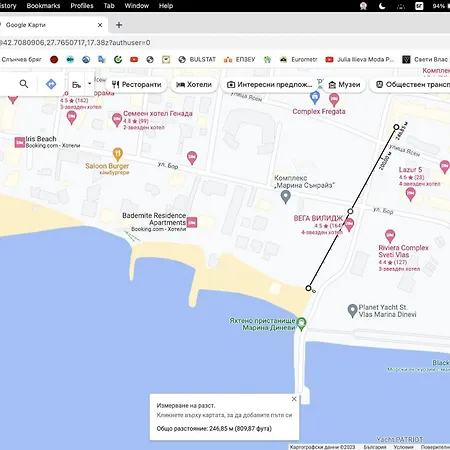Close the Измерване на разст. panel
This screenshot has height=450, width=450.
click(294, 399)
